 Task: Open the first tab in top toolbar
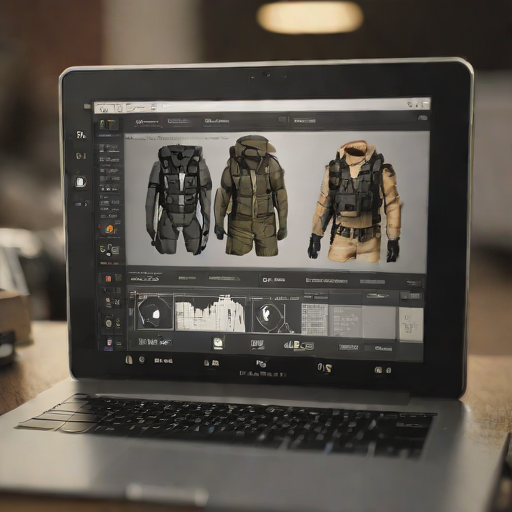147,122
